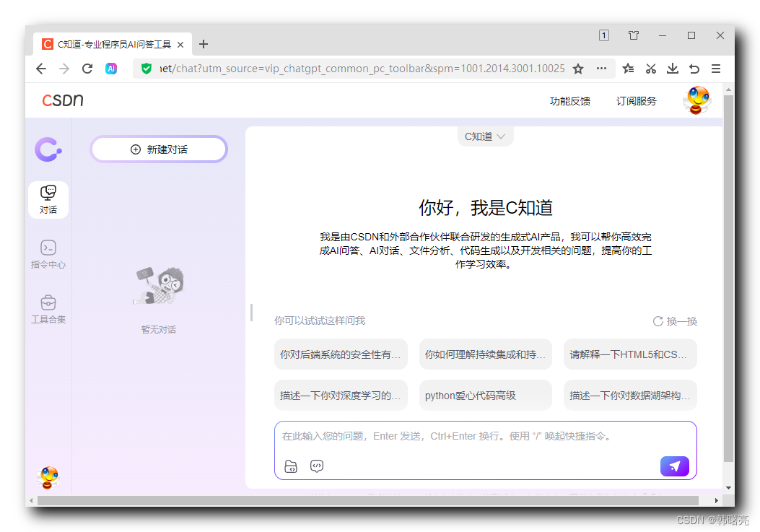
Task: Go forward with the browser forward arrow
Action: pos(64,69)
